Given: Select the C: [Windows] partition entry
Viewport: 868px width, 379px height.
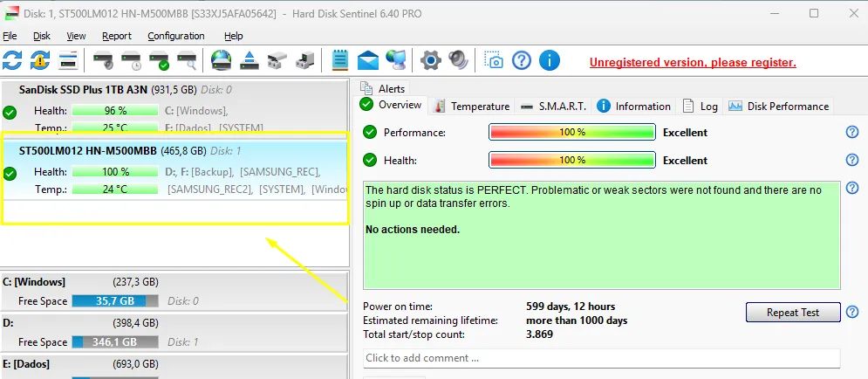Looking at the screenshot, I should point(174,292).
